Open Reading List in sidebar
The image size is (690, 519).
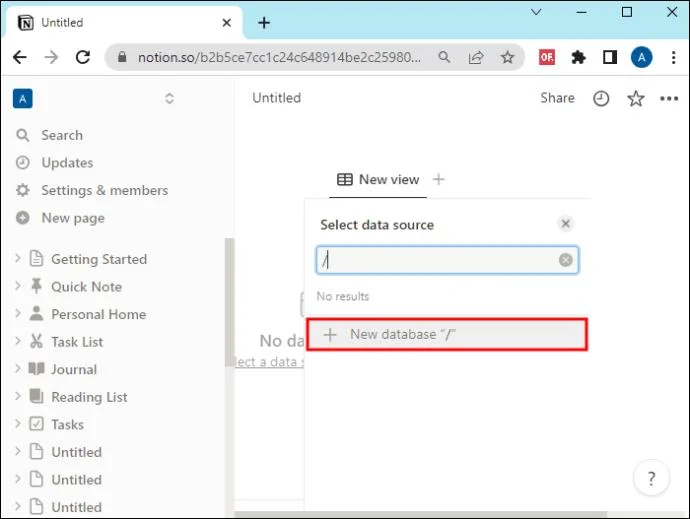coord(89,397)
